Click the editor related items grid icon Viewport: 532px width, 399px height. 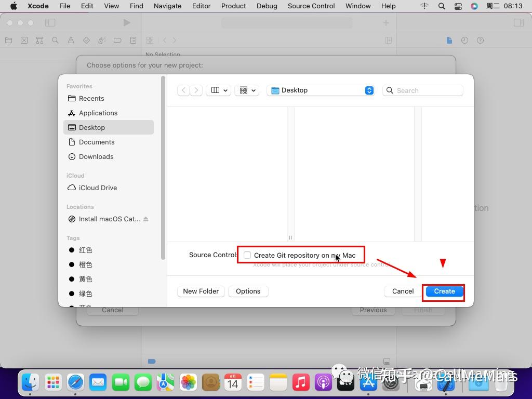[x=150, y=41]
